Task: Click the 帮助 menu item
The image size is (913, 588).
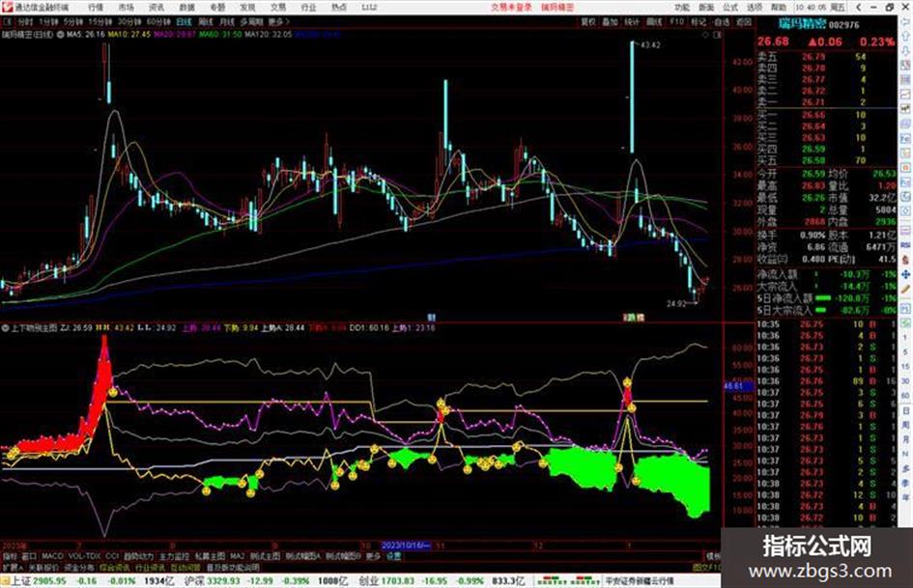Action: click(x=779, y=8)
